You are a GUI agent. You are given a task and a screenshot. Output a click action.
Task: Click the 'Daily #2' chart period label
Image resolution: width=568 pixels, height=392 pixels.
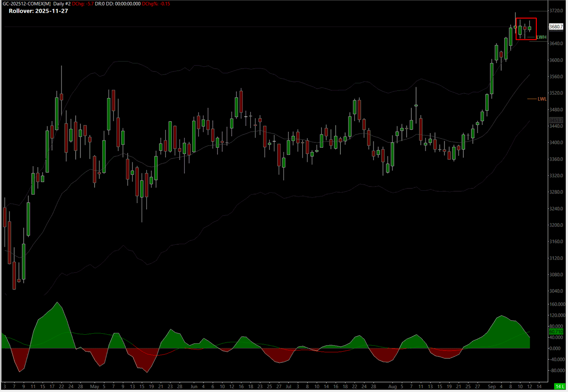[62, 3]
